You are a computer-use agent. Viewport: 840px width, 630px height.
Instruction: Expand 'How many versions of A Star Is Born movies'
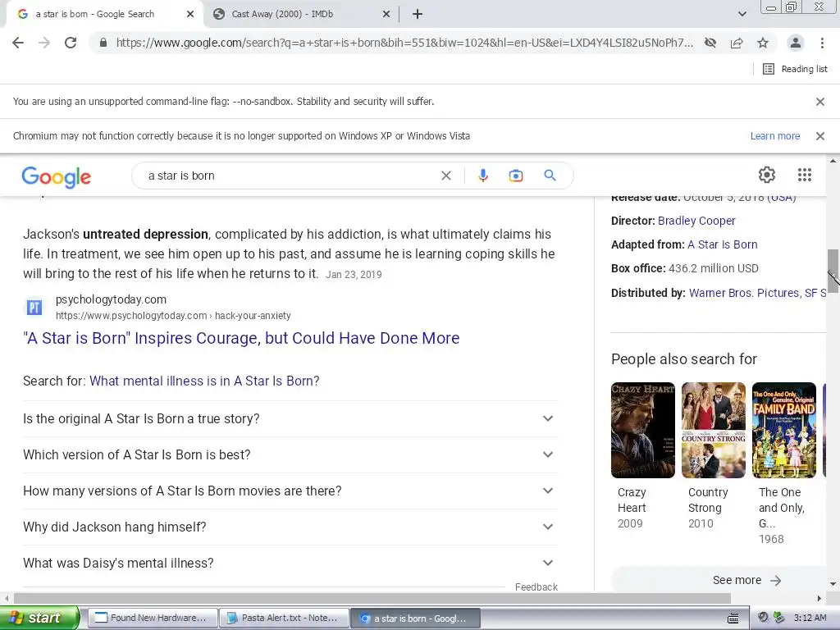290,491
